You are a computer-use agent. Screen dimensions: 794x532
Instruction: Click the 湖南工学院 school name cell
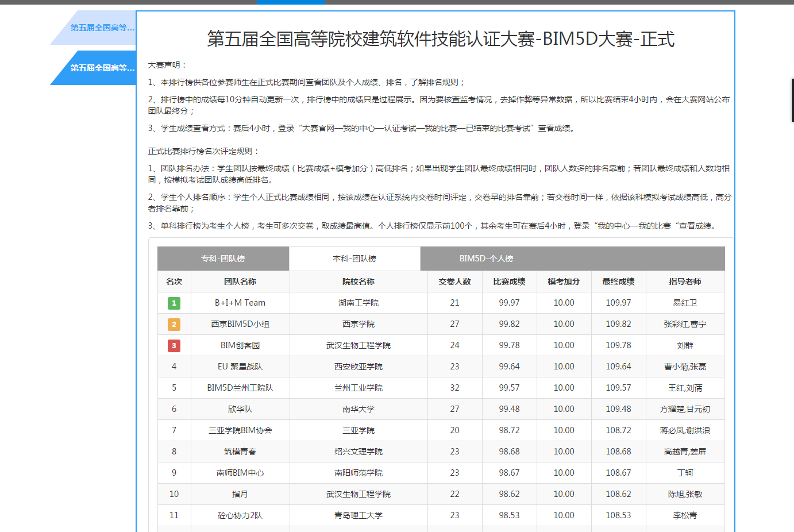point(359,303)
